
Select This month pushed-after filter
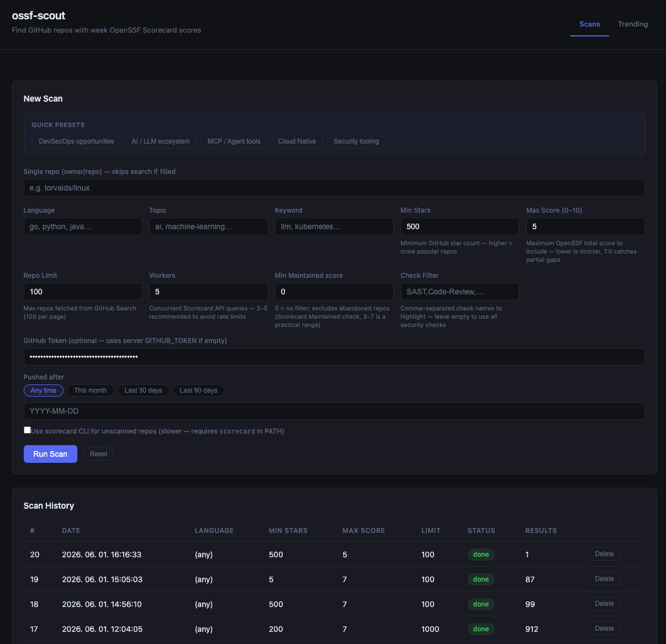pyautogui.click(x=91, y=390)
